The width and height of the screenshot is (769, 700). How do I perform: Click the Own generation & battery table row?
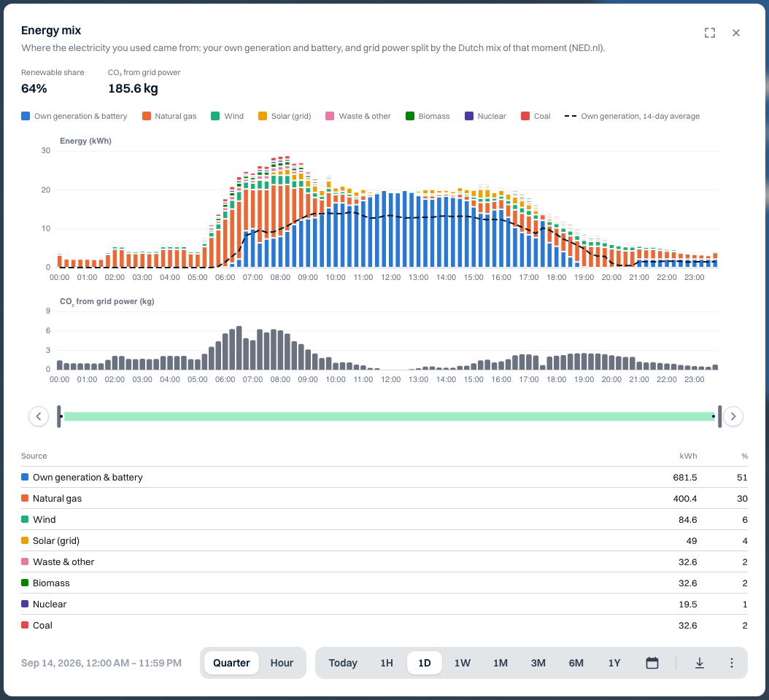[384, 478]
